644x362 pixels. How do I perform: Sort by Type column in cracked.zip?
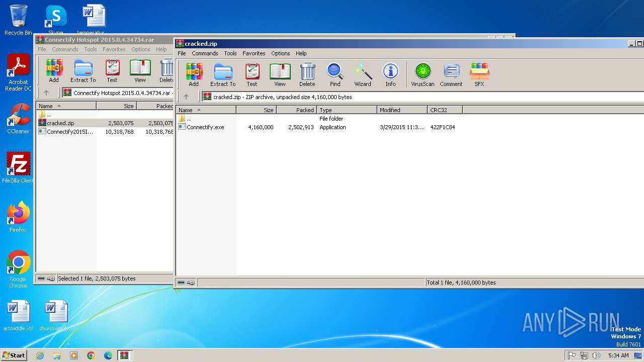coord(347,110)
